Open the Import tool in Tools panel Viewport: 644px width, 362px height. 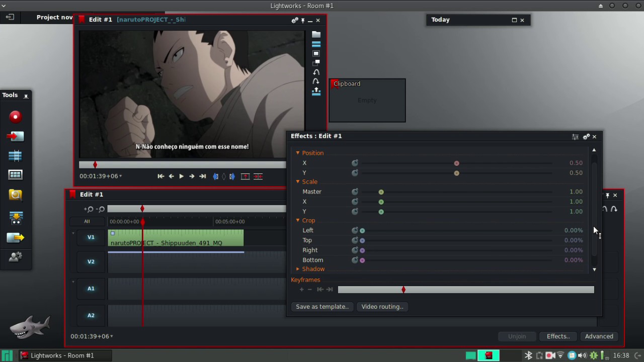(x=15, y=136)
